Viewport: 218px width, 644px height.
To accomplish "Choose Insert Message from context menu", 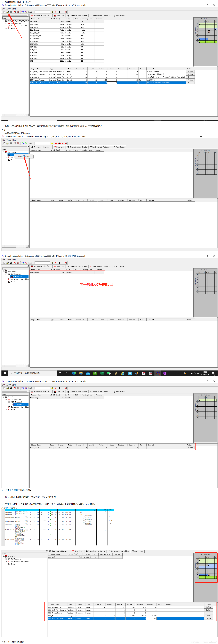I will tap(24, 156).
